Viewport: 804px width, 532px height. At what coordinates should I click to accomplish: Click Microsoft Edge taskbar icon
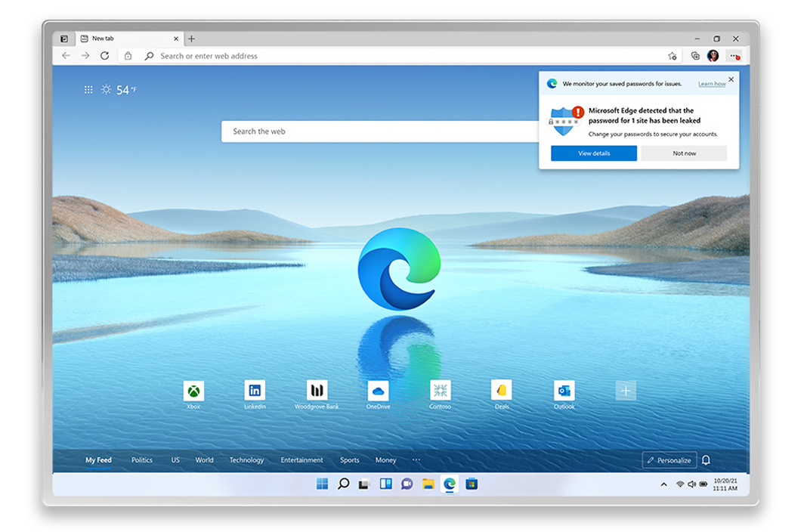[450, 484]
